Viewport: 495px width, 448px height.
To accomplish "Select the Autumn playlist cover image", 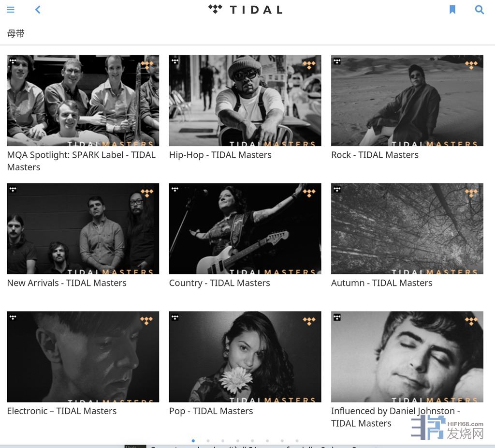I will click(407, 228).
